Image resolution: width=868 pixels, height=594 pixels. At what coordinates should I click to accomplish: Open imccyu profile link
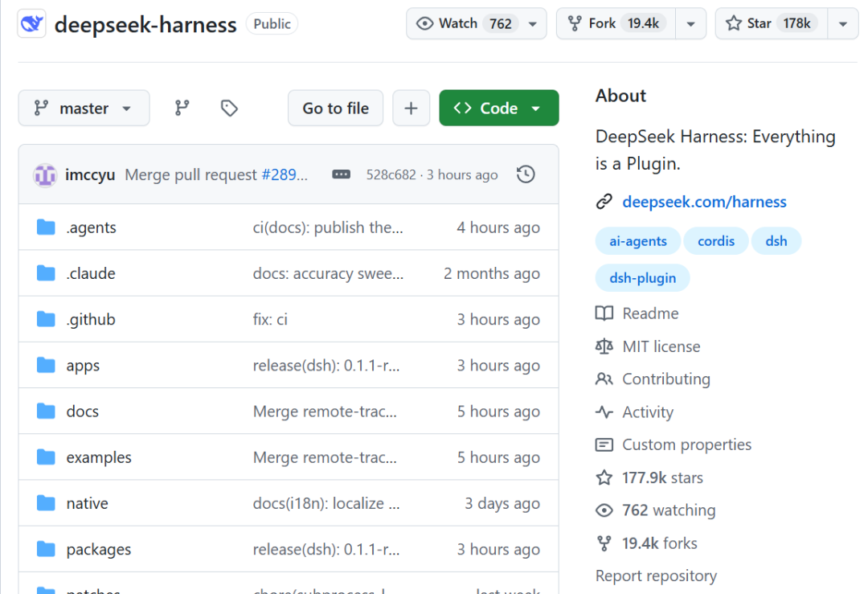coord(90,175)
